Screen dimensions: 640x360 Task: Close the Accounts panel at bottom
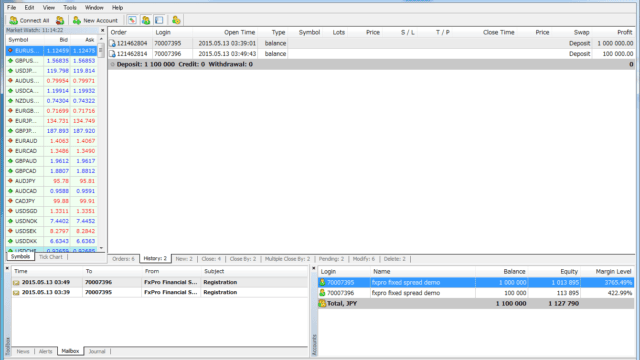tap(313, 268)
